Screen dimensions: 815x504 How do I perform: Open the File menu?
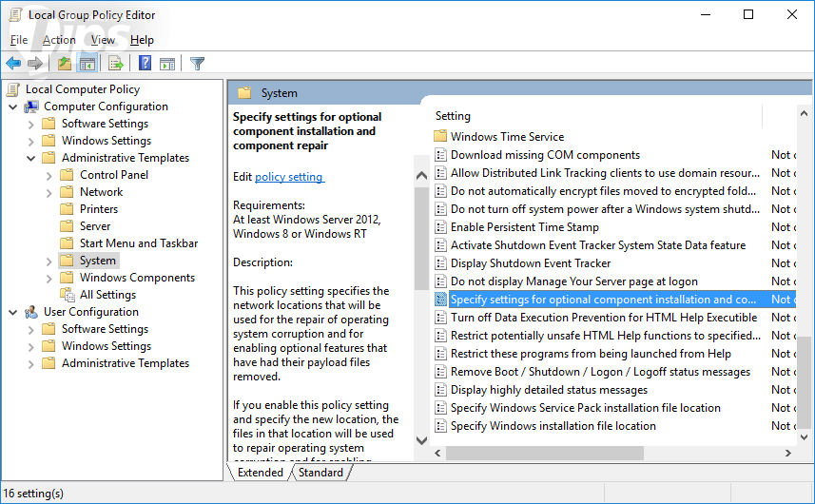(x=19, y=40)
